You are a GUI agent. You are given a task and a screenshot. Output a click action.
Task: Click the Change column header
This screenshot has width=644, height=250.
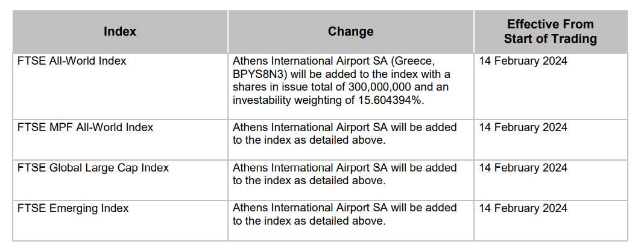tap(350, 31)
